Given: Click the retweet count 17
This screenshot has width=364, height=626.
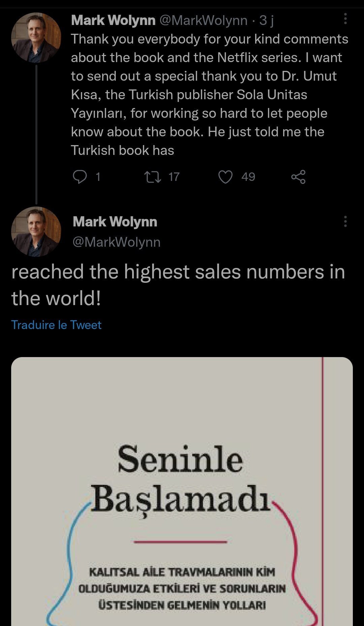Looking at the screenshot, I should click(x=174, y=177).
